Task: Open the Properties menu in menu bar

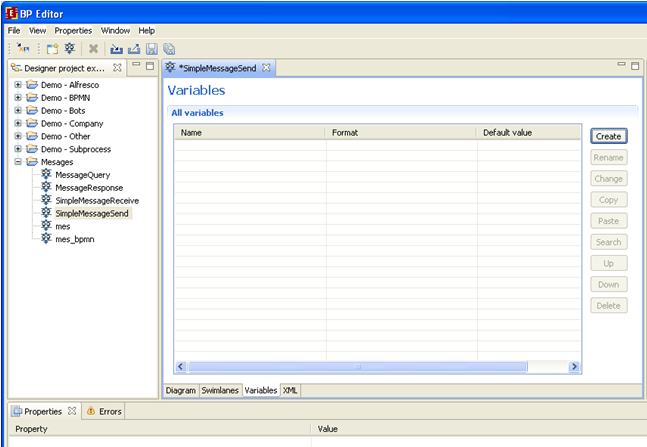Action: [x=73, y=31]
